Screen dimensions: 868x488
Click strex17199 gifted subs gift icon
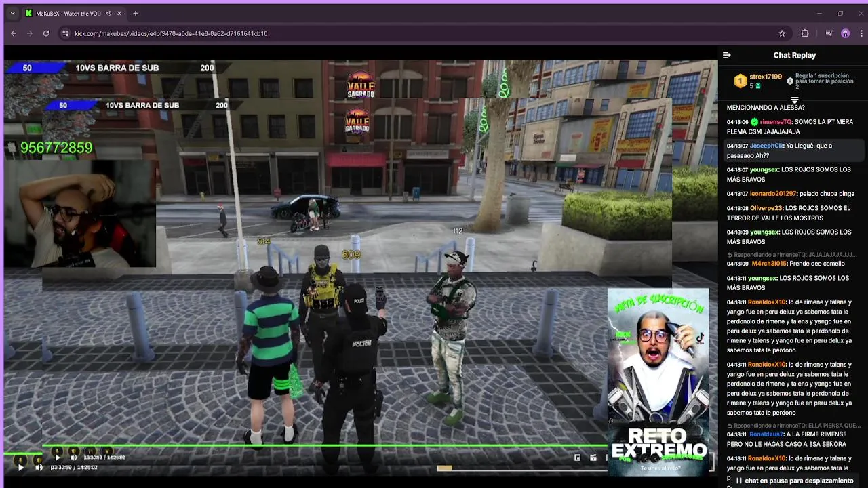tap(758, 86)
